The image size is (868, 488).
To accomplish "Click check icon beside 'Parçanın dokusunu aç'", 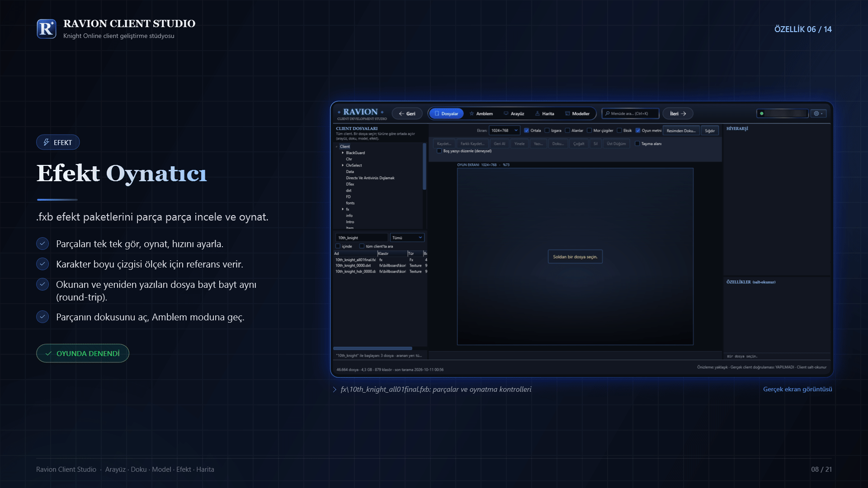I will (x=42, y=317).
